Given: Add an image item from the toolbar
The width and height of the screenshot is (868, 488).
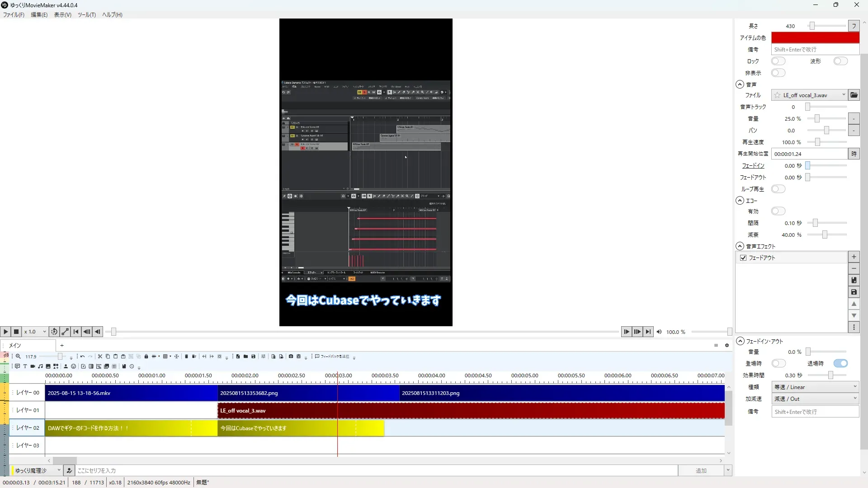Looking at the screenshot, I should pos(48,366).
